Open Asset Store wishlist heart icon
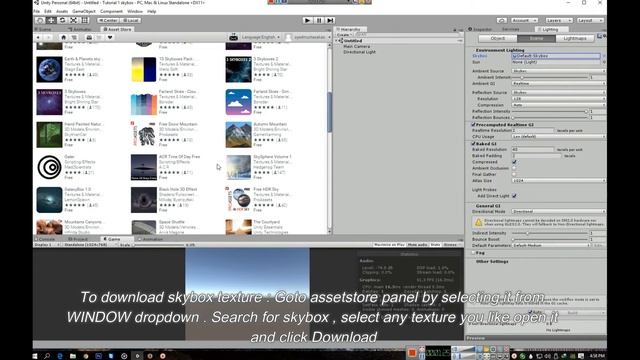Viewport: 640px width, 360px height. click(110, 37)
